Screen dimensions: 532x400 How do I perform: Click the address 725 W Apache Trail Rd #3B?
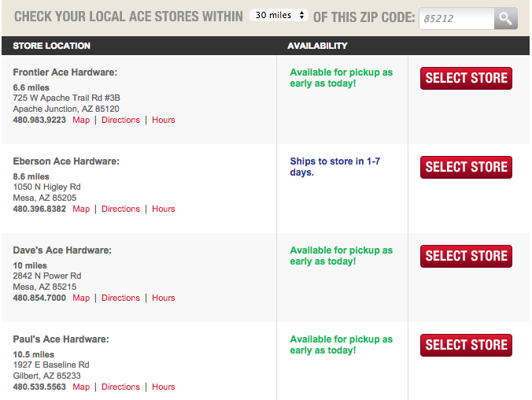pos(66,98)
